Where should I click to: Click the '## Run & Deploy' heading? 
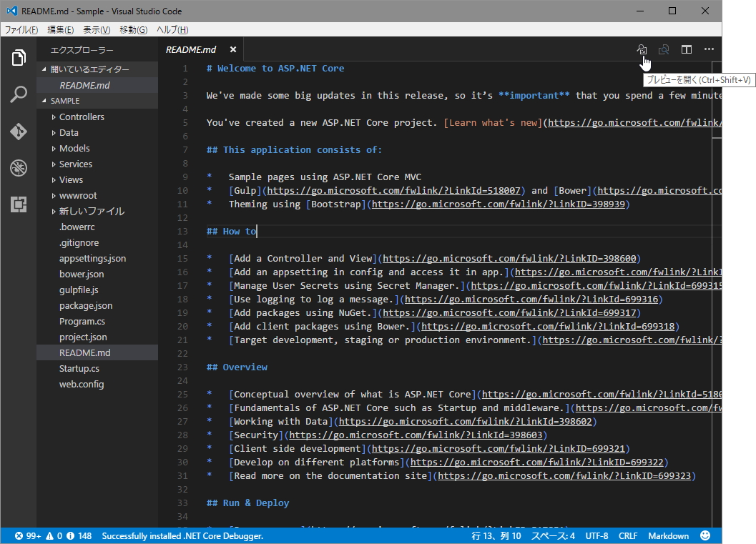coord(247,503)
